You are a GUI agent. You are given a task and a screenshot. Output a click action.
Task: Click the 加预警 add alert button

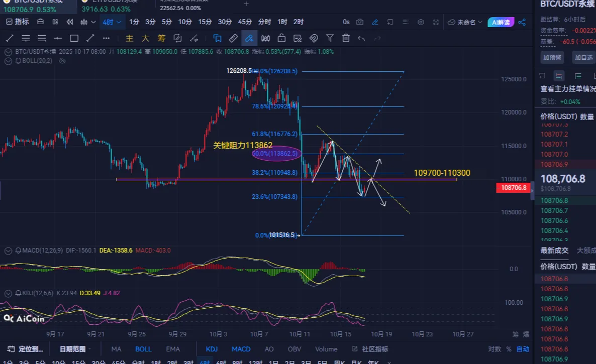pyautogui.click(x=552, y=58)
